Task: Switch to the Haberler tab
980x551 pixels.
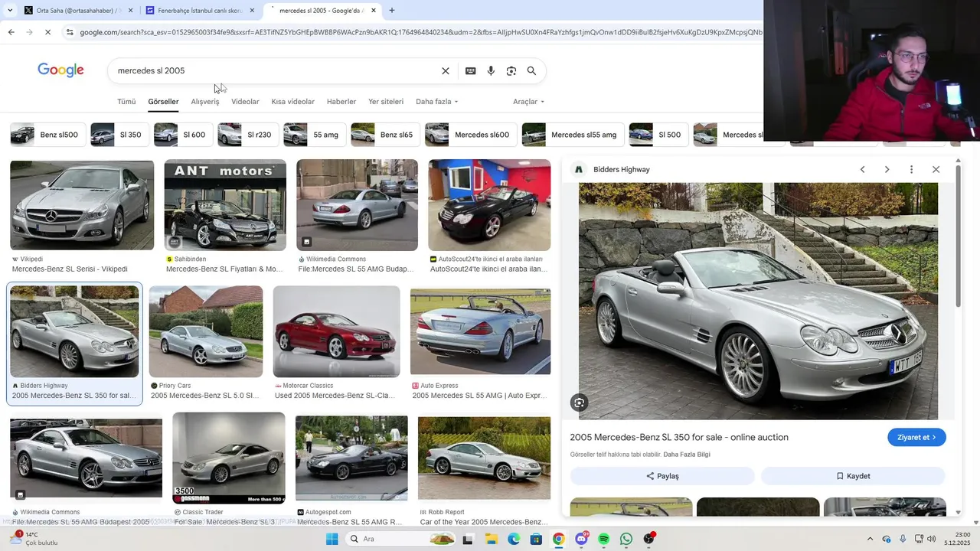Action: click(x=341, y=101)
